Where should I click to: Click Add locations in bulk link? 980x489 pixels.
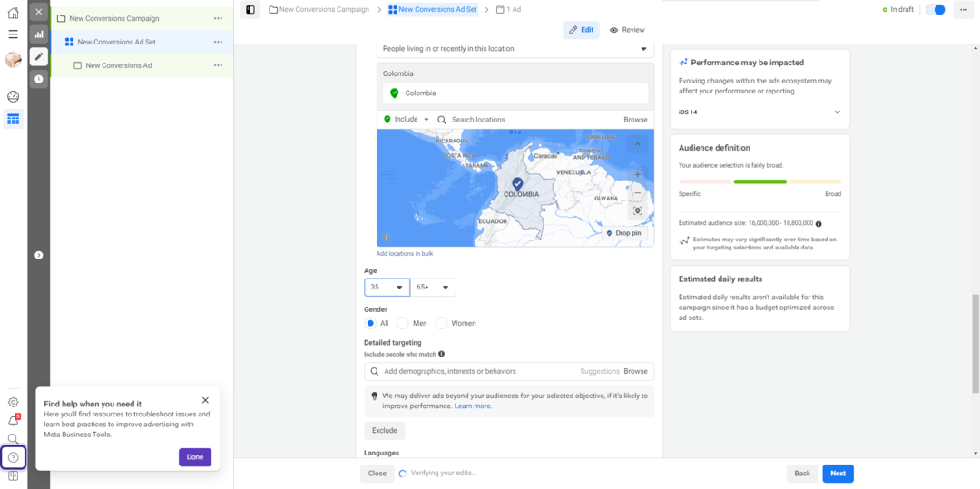pos(405,254)
